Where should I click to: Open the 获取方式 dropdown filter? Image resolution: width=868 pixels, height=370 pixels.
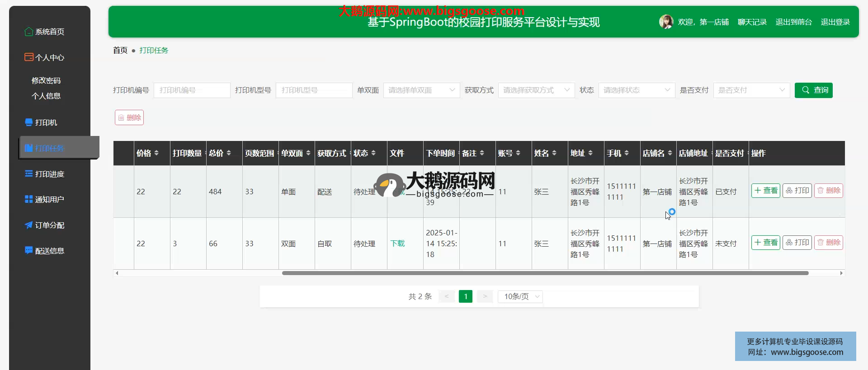536,90
